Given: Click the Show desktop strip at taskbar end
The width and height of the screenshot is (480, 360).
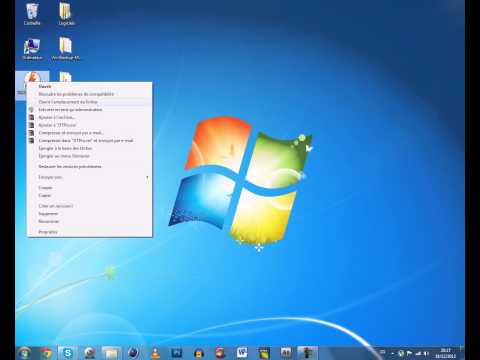Looking at the screenshot, I should (462, 353).
